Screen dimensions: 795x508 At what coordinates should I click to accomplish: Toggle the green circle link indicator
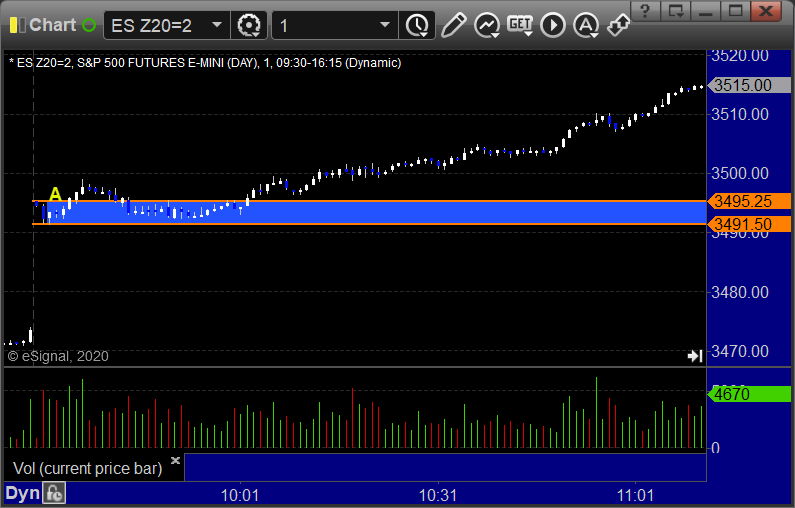(89, 25)
